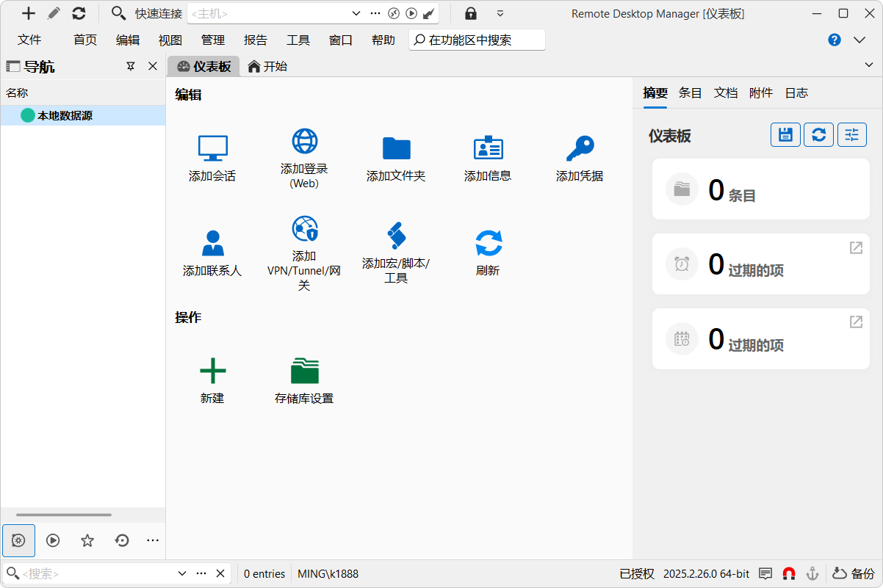Open the 帮助 menu
The image size is (883, 588).
coord(383,40)
